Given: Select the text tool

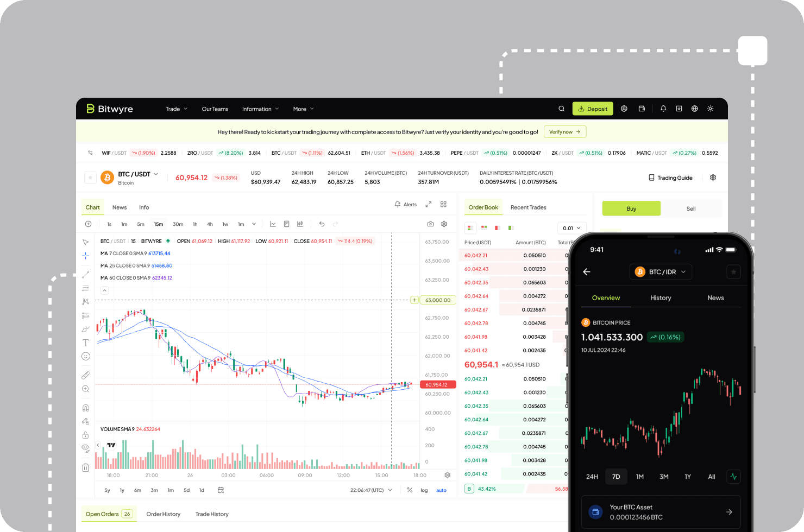Looking at the screenshot, I should click(x=85, y=343).
